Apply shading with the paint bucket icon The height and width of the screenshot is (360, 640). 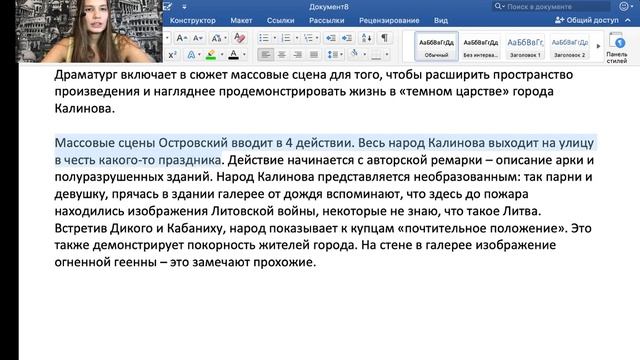(355, 53)
